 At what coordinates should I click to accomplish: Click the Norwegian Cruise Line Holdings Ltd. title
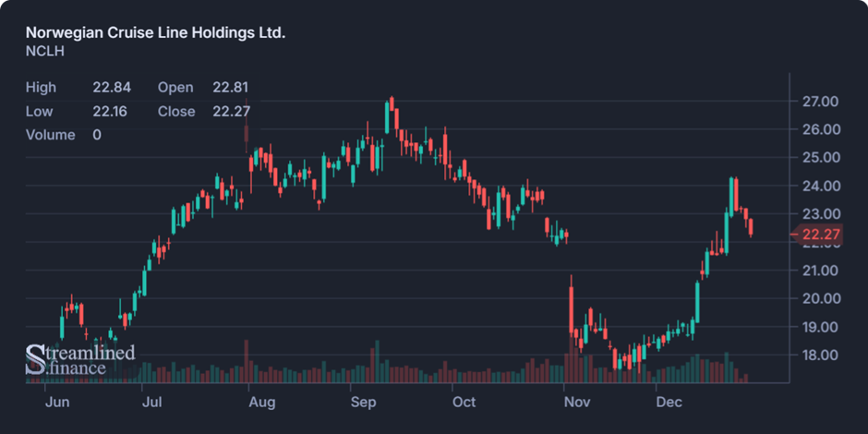pyautogui.click(x=155, y=32)
